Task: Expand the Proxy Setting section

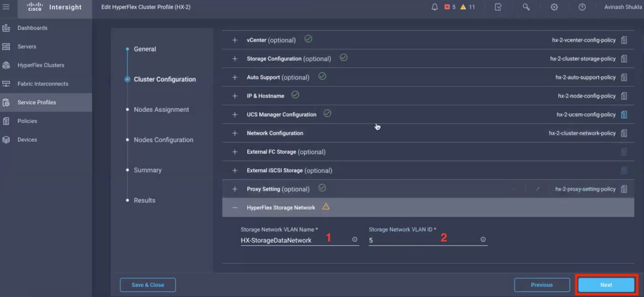Action: click(x=235, y=189)
